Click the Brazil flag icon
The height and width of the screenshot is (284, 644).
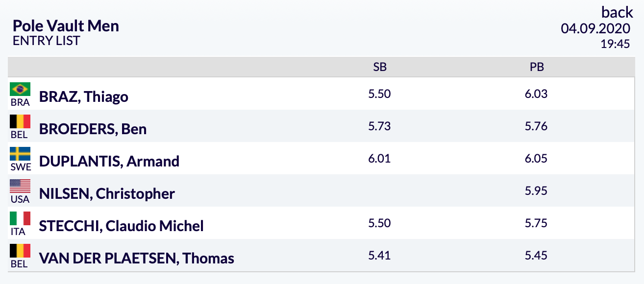pyautogui.click(x=20, y=89)
